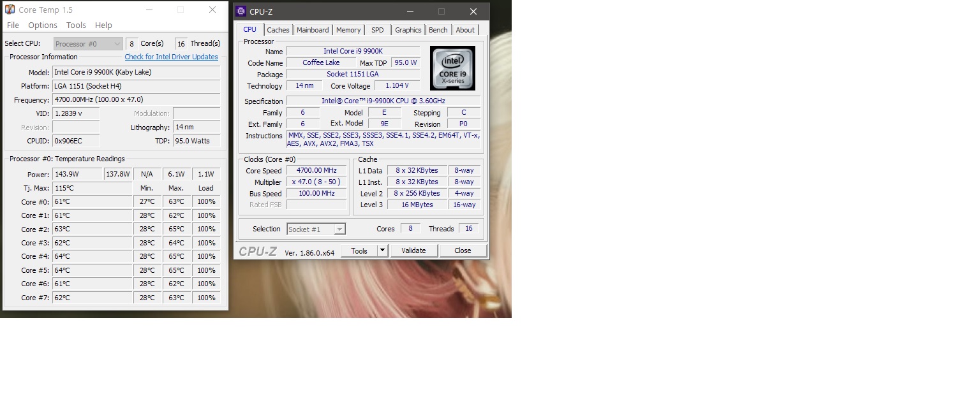The image size is (980, 413).
Task: Click the Package field Socket 1151 LGA
Action: pyautogui.click(x=353, y=74)
